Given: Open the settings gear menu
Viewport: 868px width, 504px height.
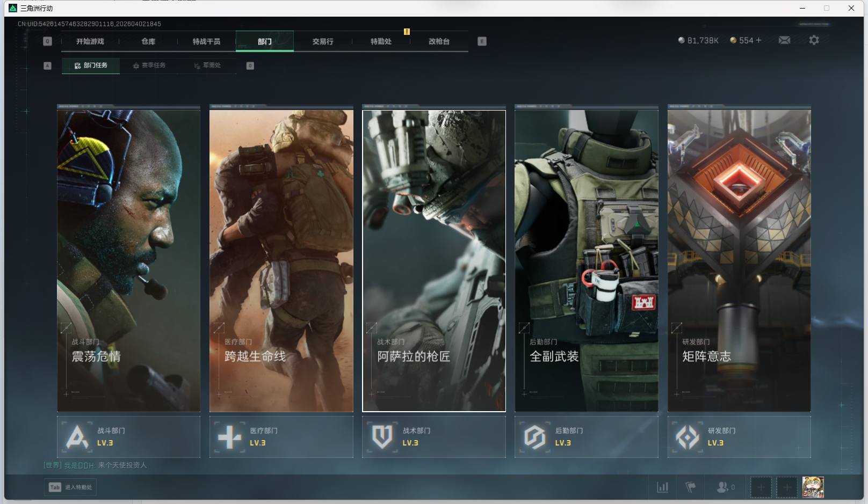Looking at the screenshot, I should [x=814, y=40].
